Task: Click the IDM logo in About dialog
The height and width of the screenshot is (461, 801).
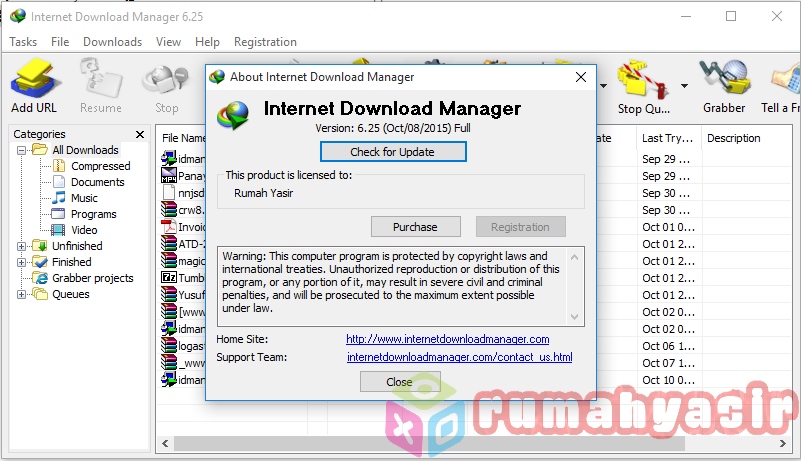Action: point(233,114)
